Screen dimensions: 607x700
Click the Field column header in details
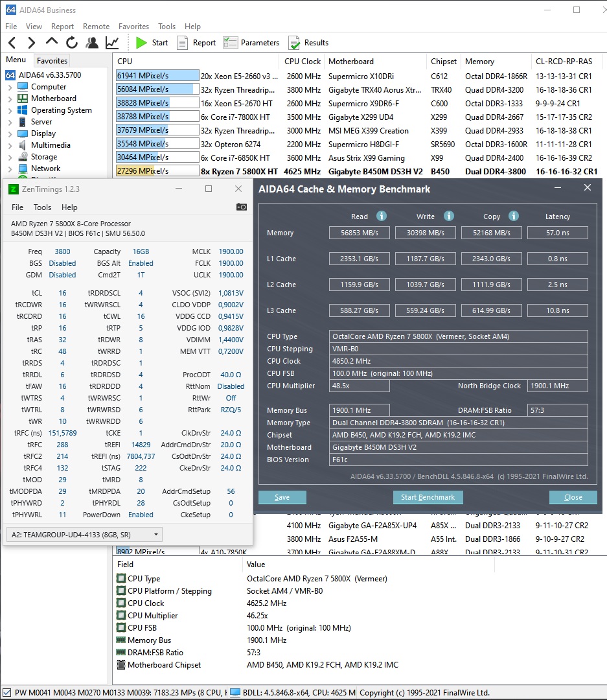(178, 565)
